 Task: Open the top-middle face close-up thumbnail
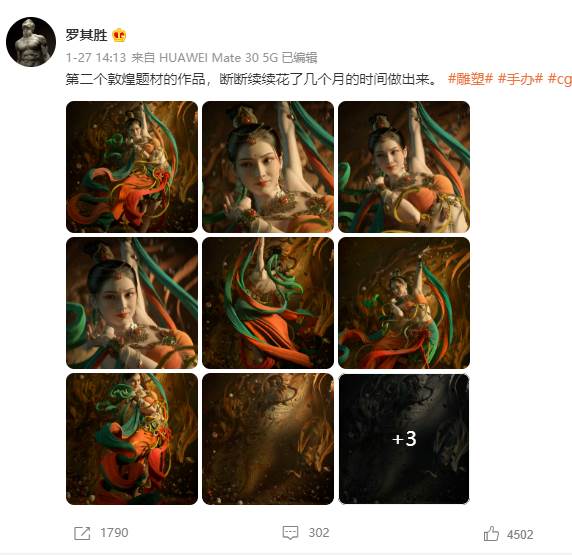pos(268,167)
